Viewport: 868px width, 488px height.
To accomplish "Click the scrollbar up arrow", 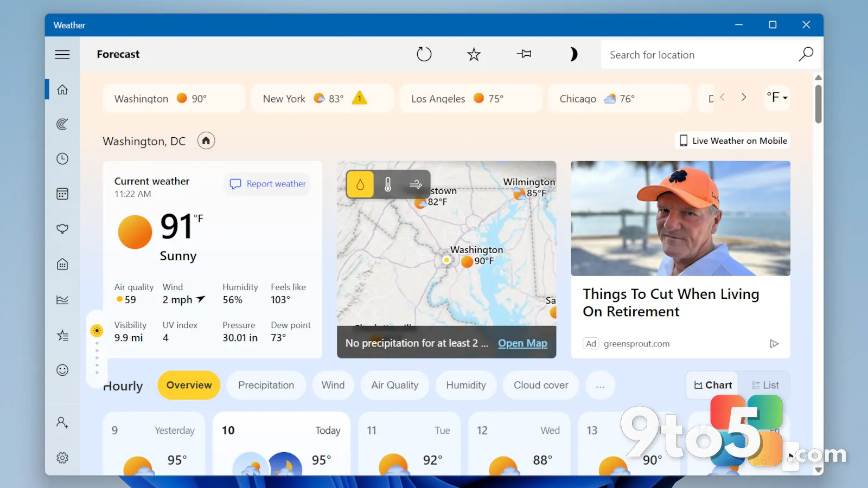I will pos(818,78).
